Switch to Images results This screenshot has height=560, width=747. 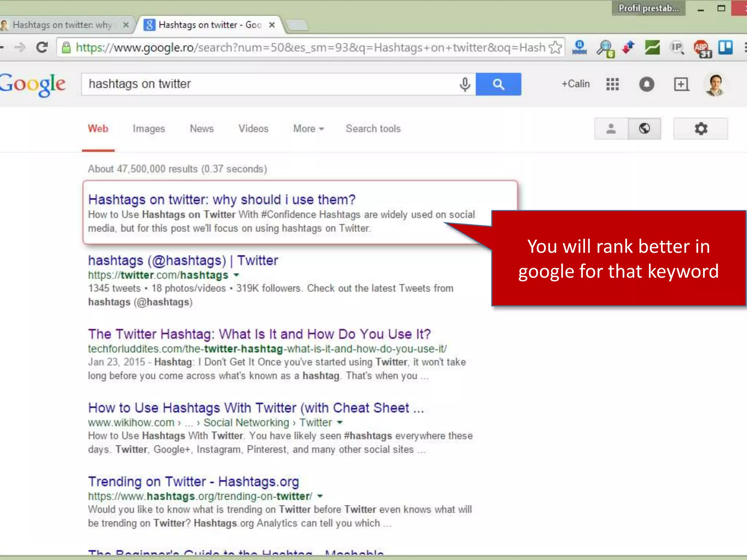(149, 129)
